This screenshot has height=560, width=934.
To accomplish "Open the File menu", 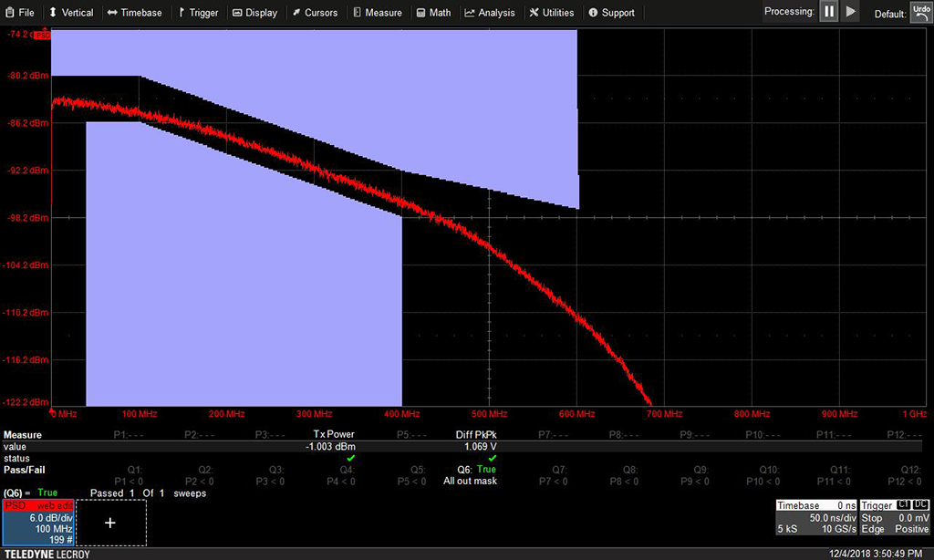I will click(x=19, y=13).
